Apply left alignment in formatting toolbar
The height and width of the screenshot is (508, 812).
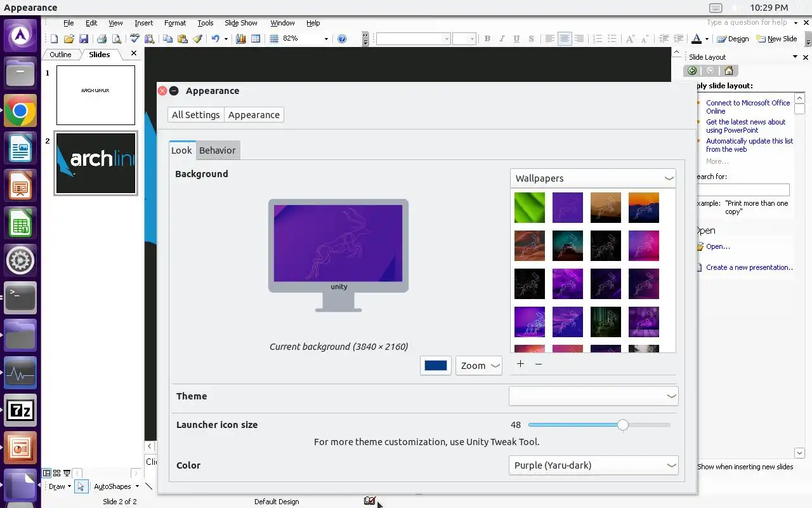549,39
